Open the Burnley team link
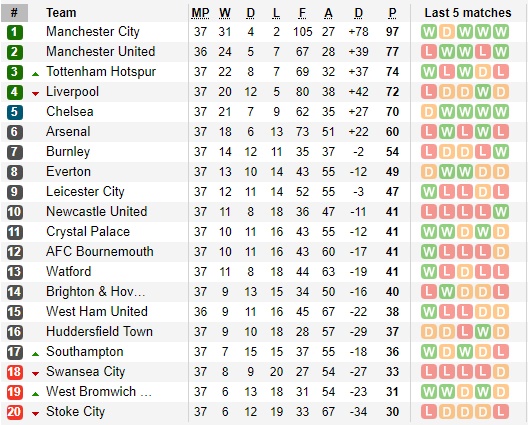 pyautogui.click(x=68, y=152)
